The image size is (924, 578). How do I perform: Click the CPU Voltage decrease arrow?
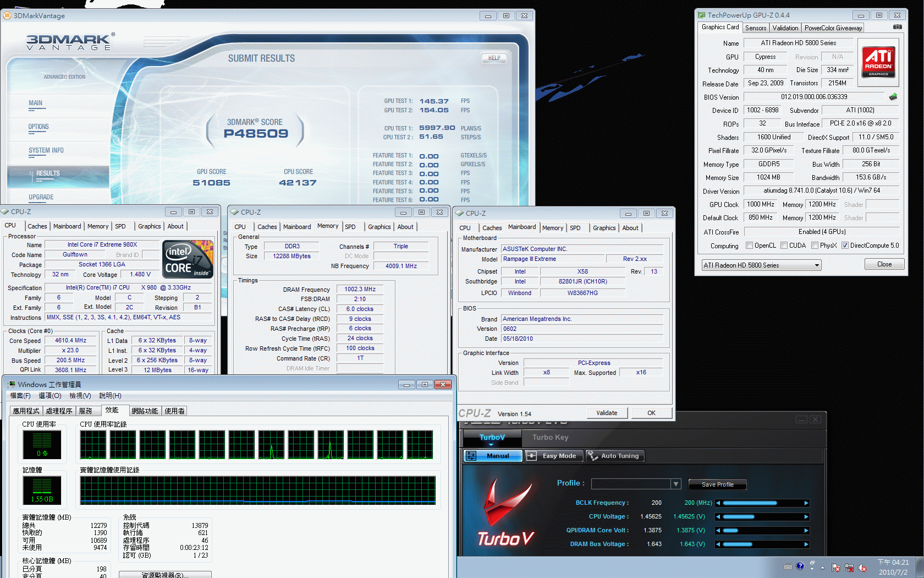coord(718,517)
